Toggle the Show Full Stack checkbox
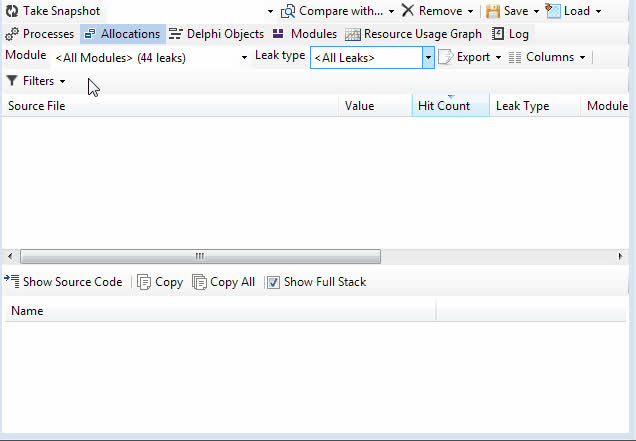The image size is (636, 441). point(273,282)
